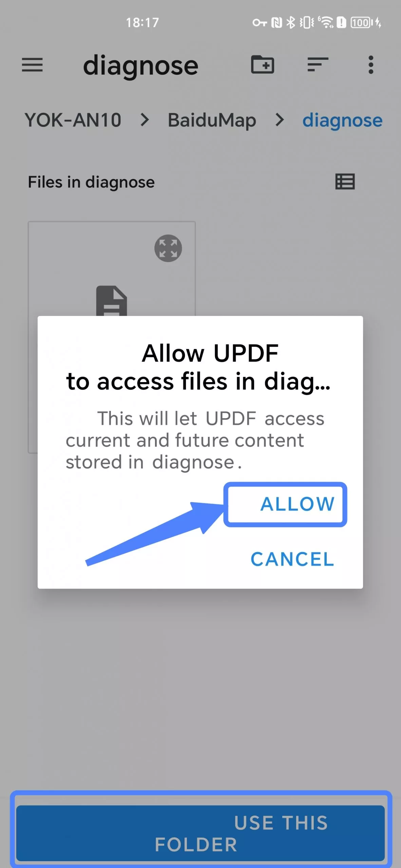Image resolution: width=401 pixels, height=868 pixels.
Task: Tap the USE THIS FOLDER button
Action: pyautogui.click(x=200, y=833)
